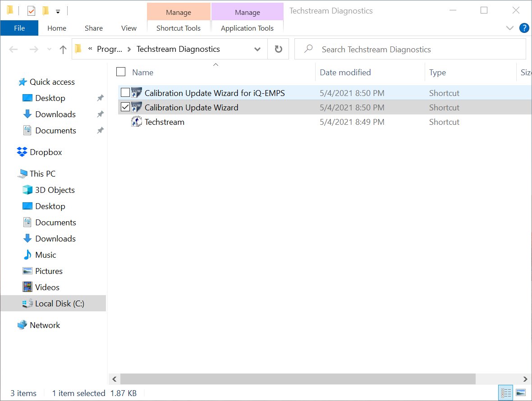
Task: Refresh the Techstream Diagnostics folder
Action: tap(278, 49)
